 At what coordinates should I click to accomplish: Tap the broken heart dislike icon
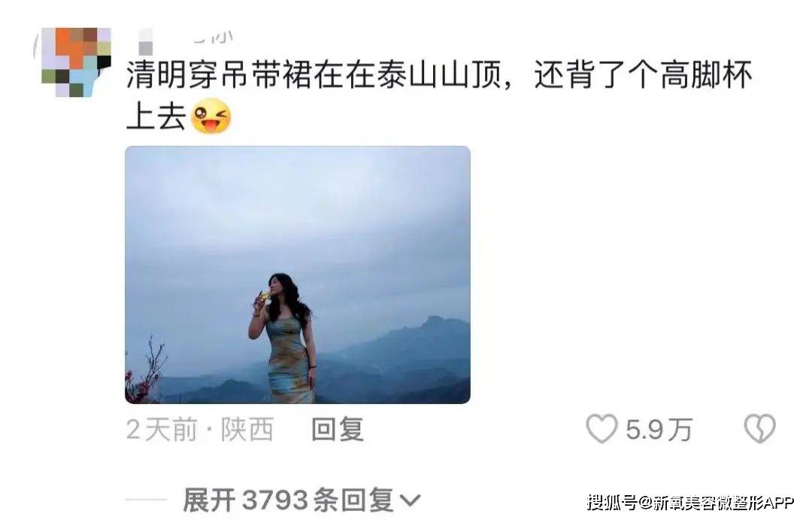point(759,429)
